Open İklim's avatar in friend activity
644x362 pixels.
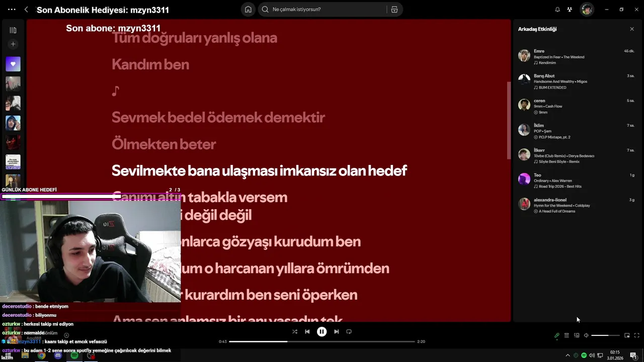coord(524,130)
